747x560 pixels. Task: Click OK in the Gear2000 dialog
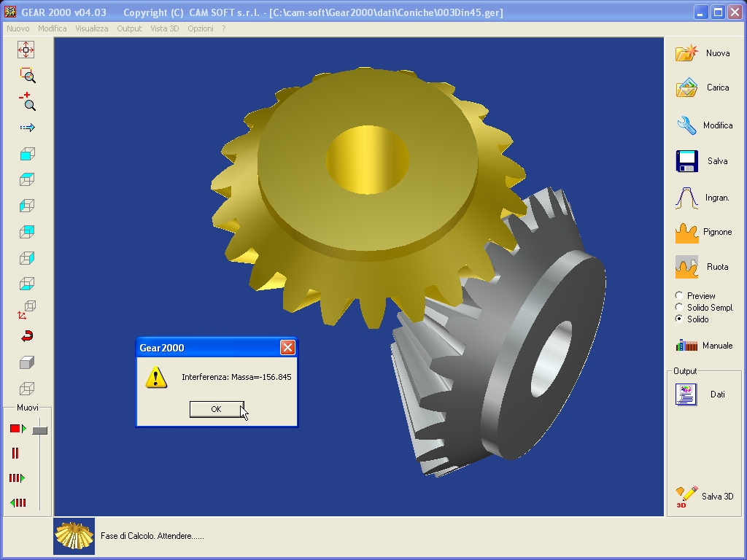coord(217,409)
